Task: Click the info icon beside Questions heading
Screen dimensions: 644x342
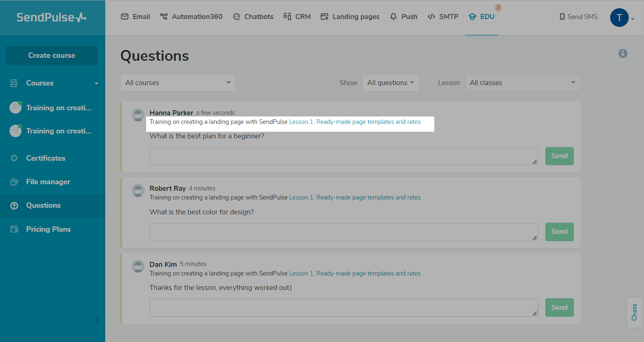Action: click(x=623, y=53)
